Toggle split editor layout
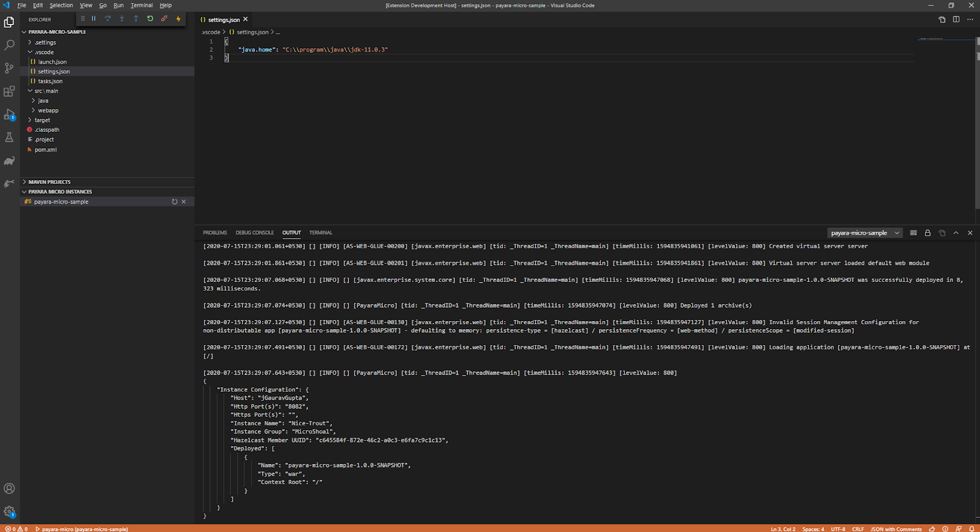The image size is (980, 532). click(956, 20)
